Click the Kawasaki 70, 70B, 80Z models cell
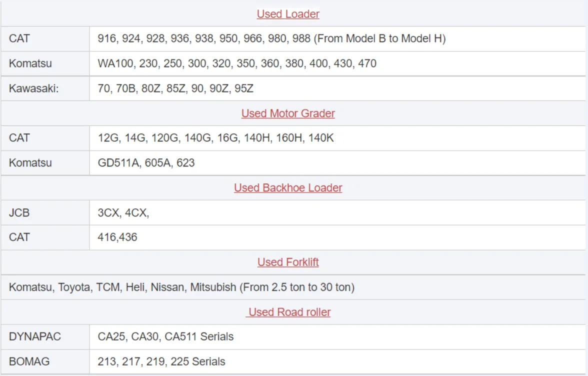The width and height of the screenshot is (588, 376). click(175, 88)
